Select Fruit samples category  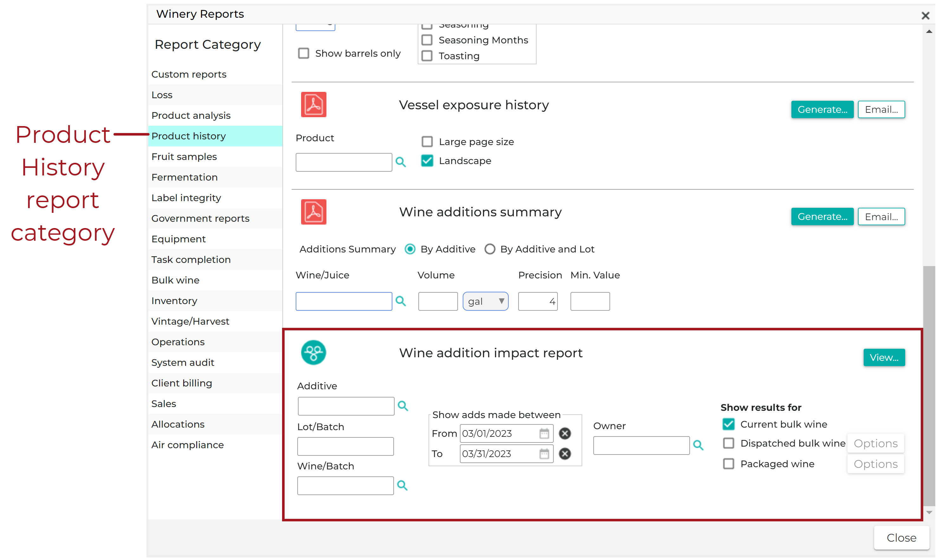click(x=216, y=157)
